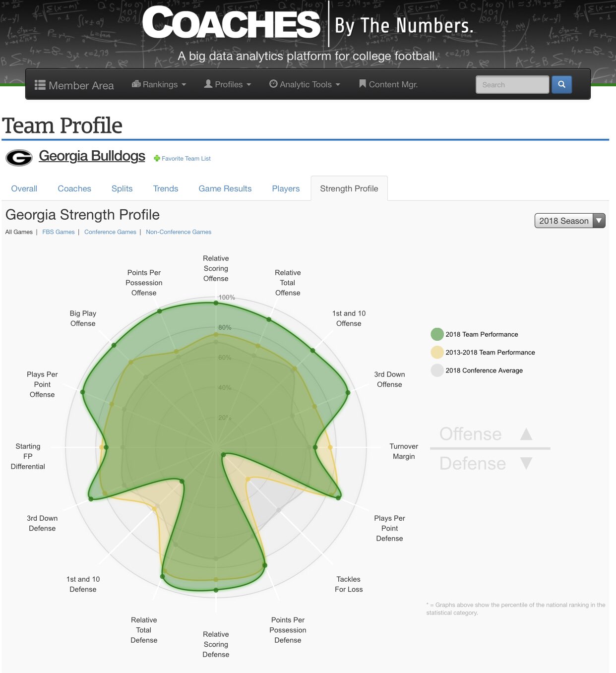Toggle the 2018 Team Performance legend series
This screenshot has width=616, height=673.
(x=482, y=335)
